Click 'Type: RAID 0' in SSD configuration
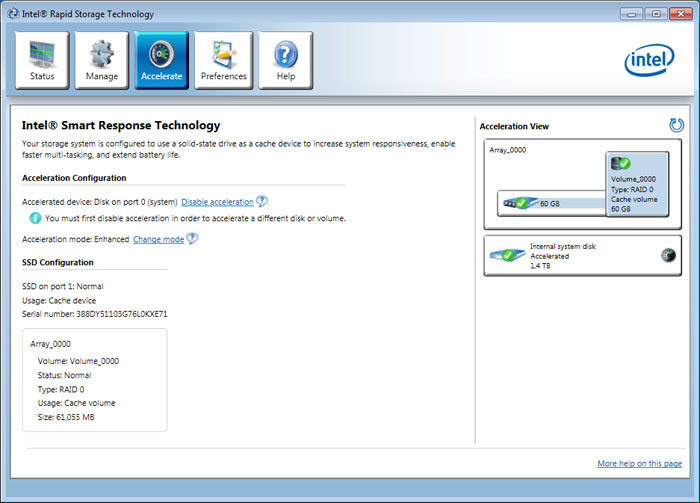700x503 pixels. [61, 390]
